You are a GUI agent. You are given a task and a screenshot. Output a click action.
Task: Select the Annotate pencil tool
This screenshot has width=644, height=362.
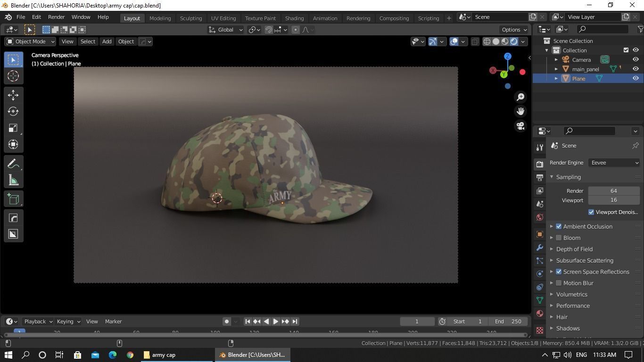point(13,164)
